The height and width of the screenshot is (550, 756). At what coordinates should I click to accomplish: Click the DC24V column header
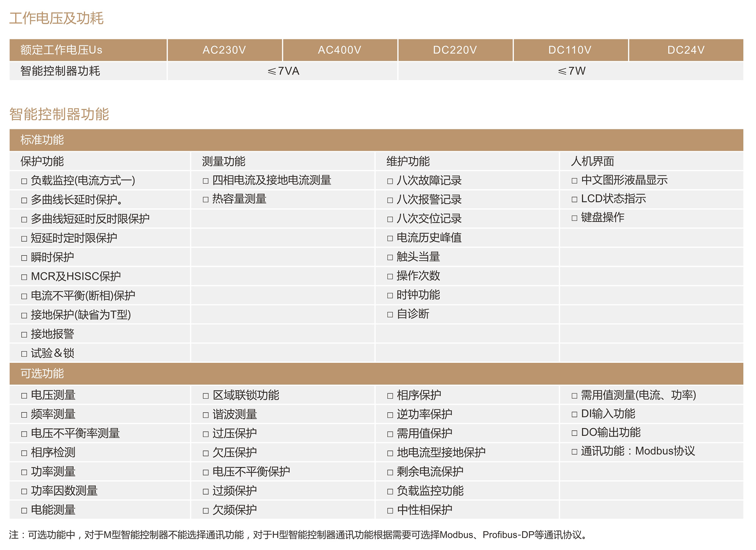coord(686,50)
